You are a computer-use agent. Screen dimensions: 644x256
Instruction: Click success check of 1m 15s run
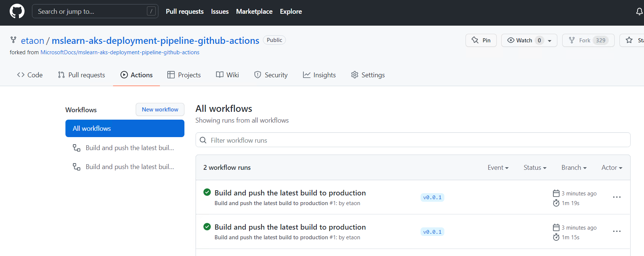click(x=207, y=226)
